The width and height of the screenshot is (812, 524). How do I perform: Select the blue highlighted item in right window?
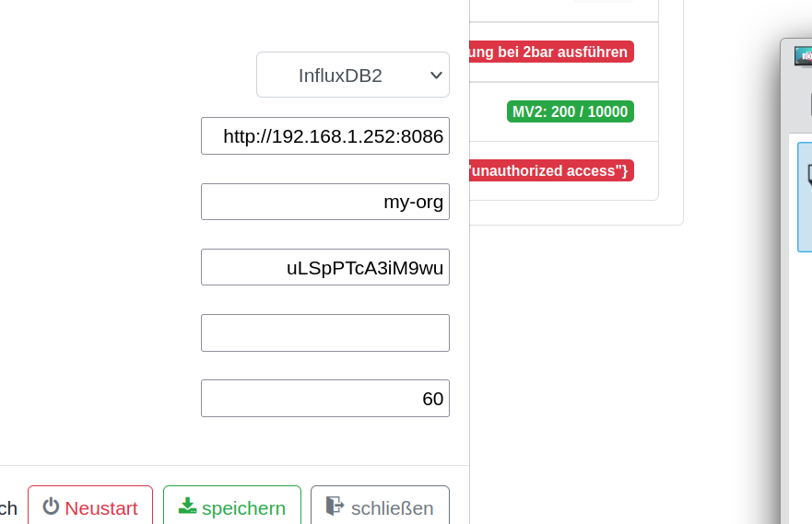coord(805,196)
